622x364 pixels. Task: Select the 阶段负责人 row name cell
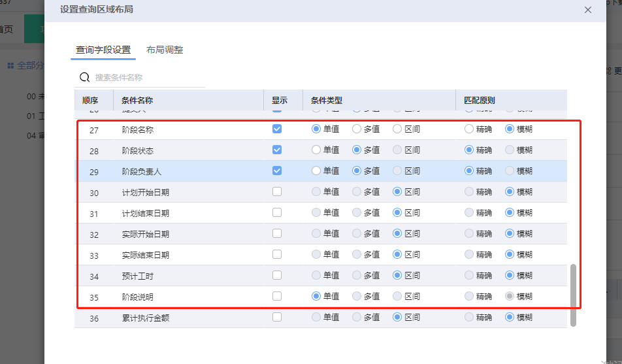pos(142,171)
